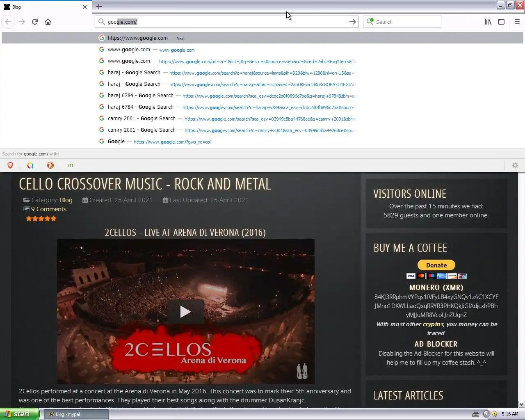
Task: Choose the Google ?gws_rd=ssl suggestion
Action: (x=262, y=142)
